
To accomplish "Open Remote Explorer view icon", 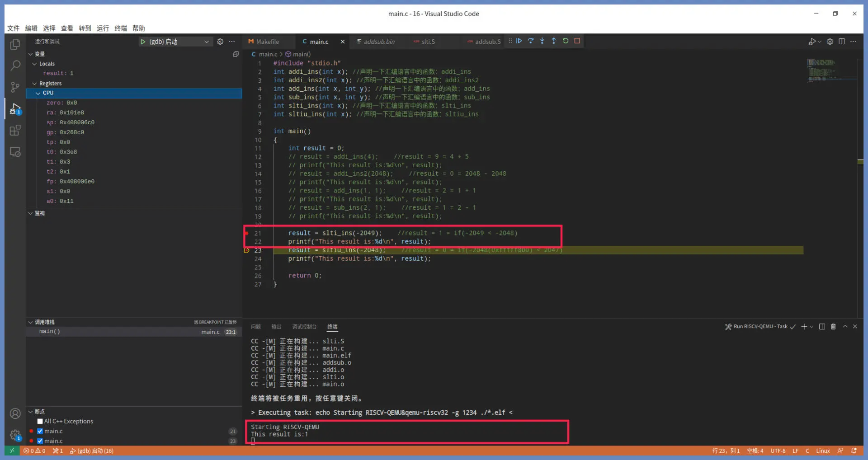I will [15, 152].
